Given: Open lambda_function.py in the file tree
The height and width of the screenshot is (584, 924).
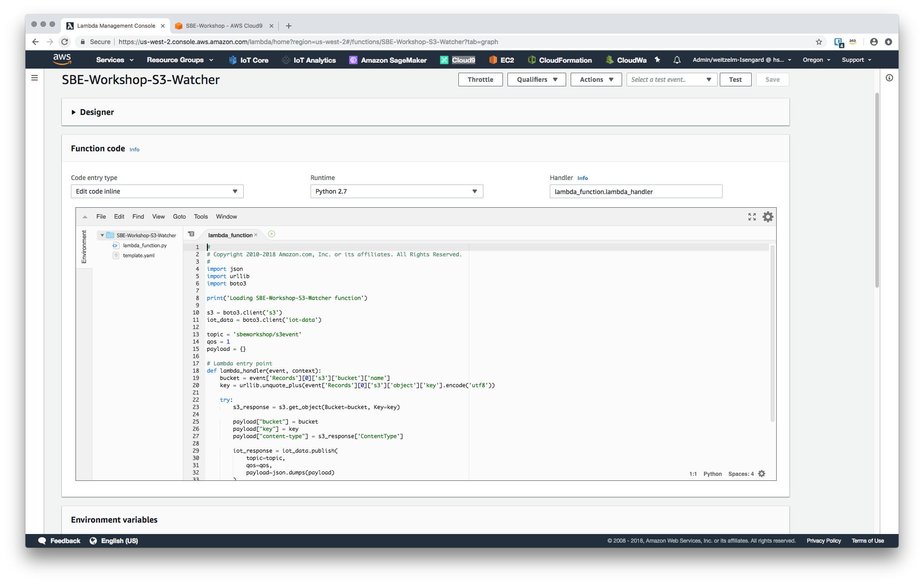Looking at the screenshot, I should pyautogui.click(x=145, y=245).
